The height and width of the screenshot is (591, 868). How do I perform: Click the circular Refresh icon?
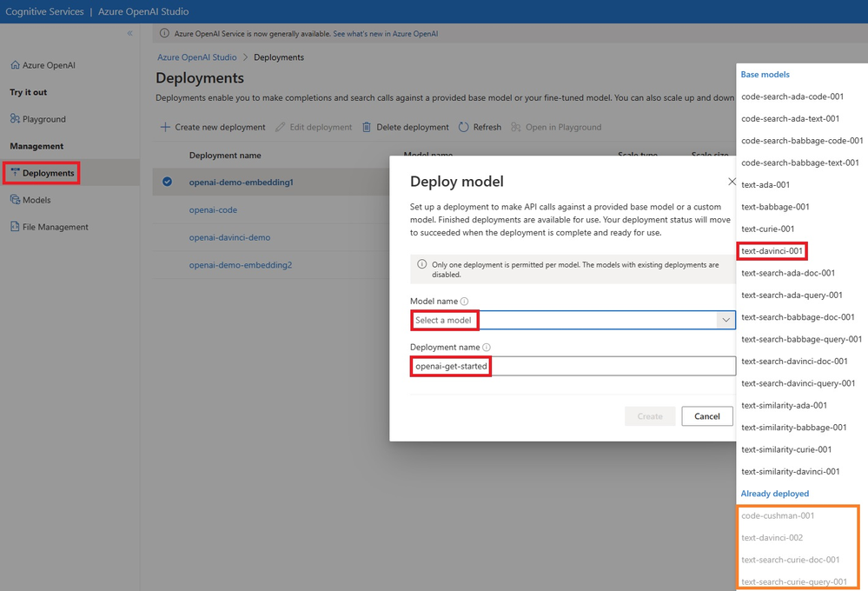pos(463,127)
